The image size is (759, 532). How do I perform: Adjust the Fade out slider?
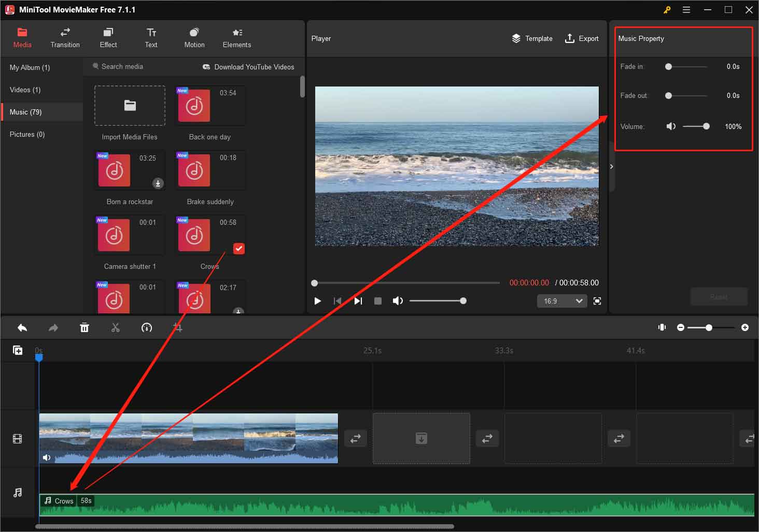coord(687,95)
